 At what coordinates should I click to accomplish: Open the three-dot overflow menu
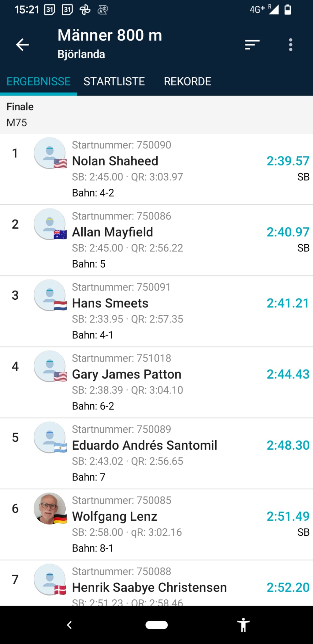(291, 45)
